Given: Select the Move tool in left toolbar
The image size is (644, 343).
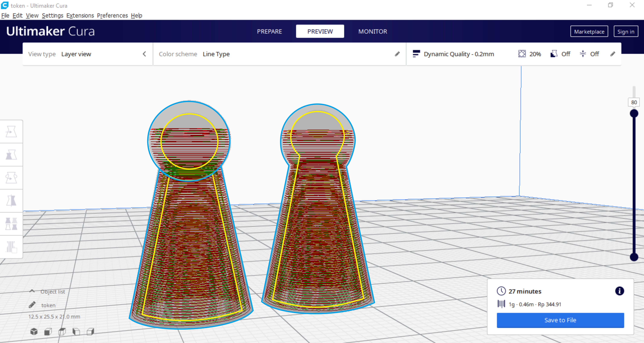Looking at the screenshot, I should pyautogui.click(x=11, y=132).
